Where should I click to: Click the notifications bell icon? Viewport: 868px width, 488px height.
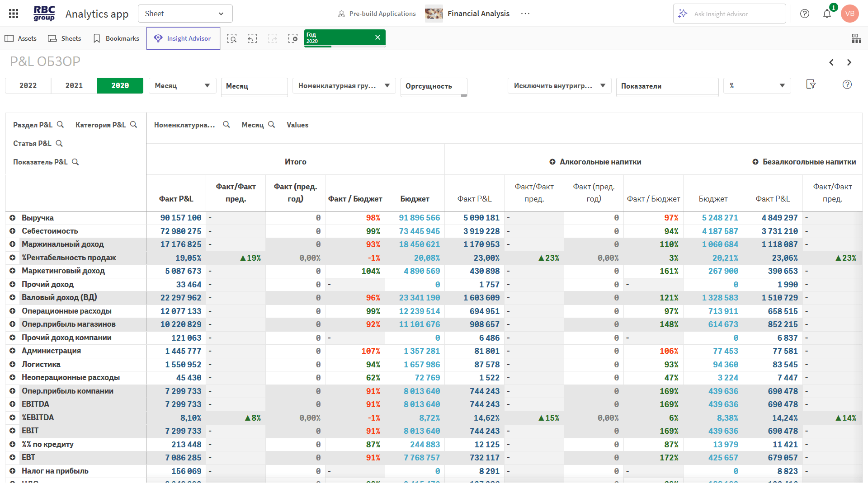(827, 14)
